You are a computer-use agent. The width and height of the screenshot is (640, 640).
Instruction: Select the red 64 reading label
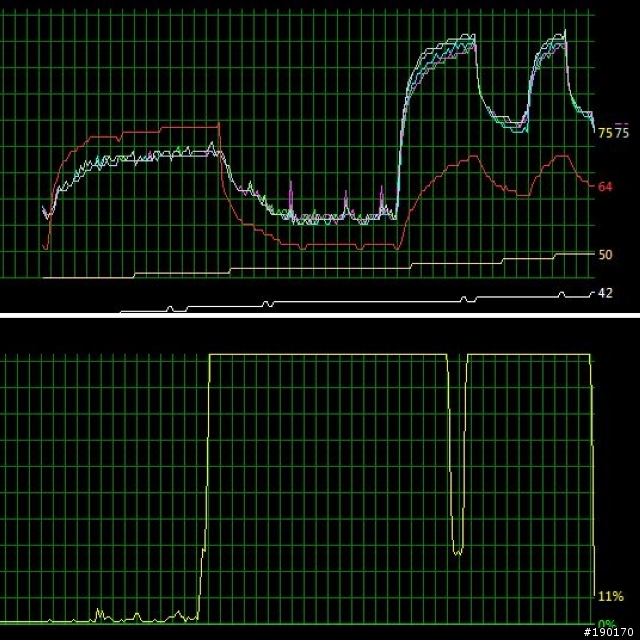click(605, 187)
